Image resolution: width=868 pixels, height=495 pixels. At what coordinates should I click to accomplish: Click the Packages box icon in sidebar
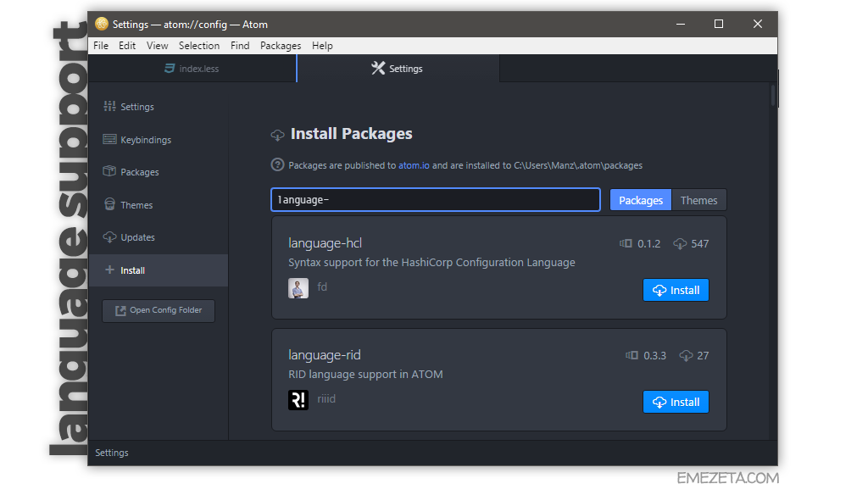[x=109, y=171]
